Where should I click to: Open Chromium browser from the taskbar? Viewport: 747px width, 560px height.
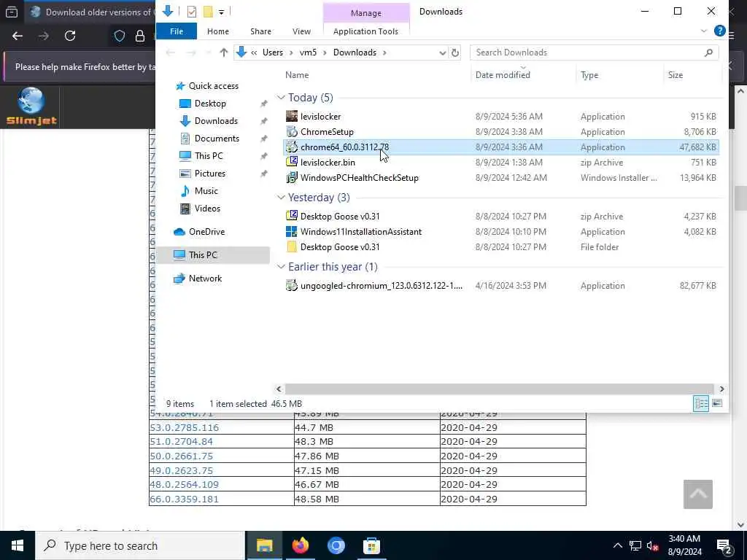tap(336, 545)
